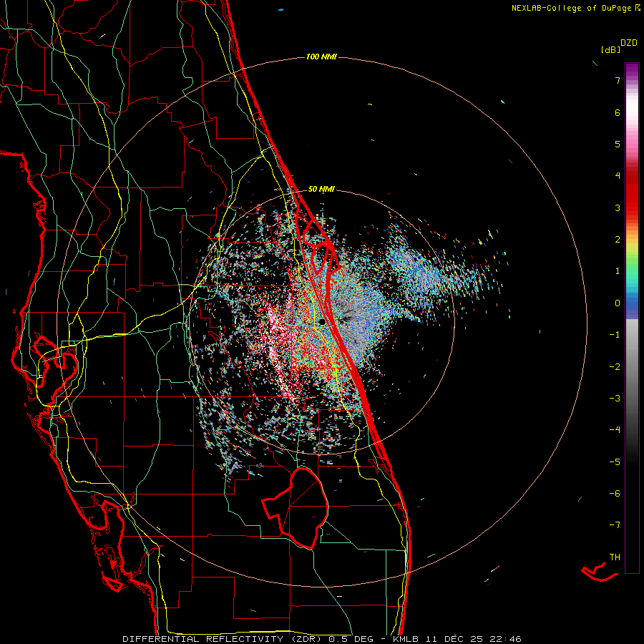This screenshot has height=644, width=644.
Task: Click the -7 dB legend value
Action: pos(615,525)
